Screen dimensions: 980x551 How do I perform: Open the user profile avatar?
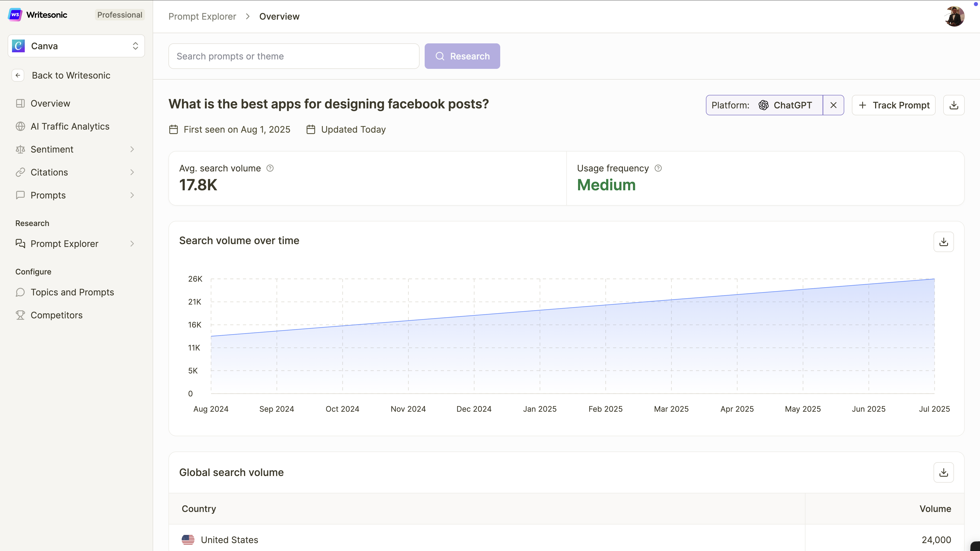tap(954, 16)
